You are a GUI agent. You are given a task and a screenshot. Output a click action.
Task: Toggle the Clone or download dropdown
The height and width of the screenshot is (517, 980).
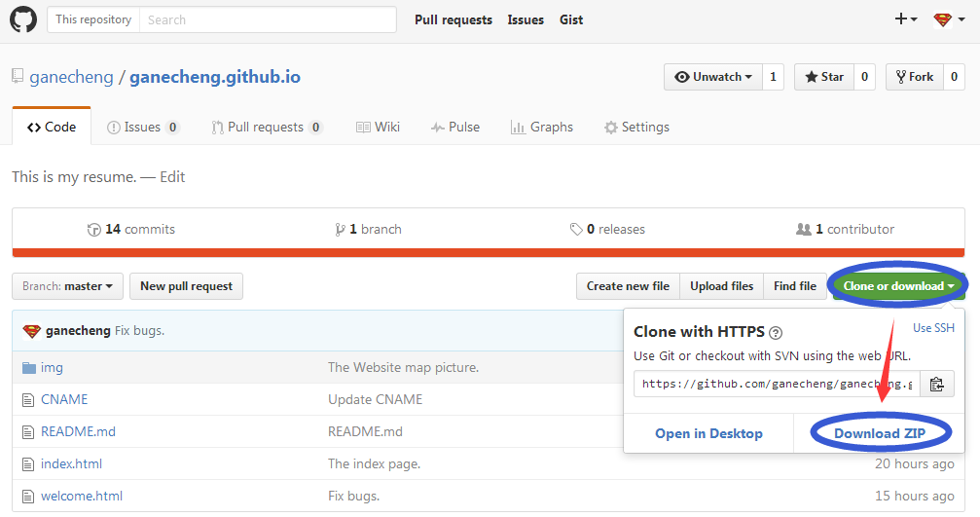coord(899,286)
